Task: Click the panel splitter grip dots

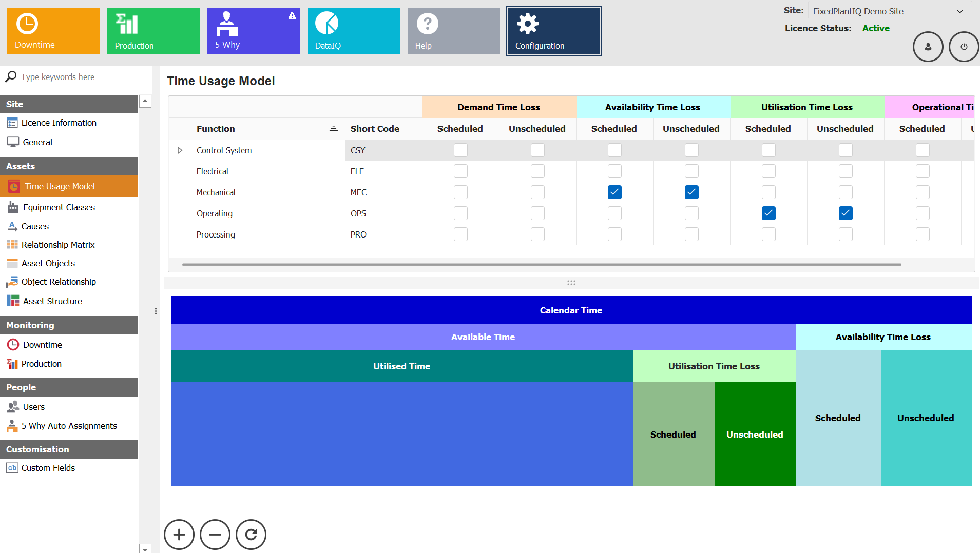Action: [x=571, y=283]
